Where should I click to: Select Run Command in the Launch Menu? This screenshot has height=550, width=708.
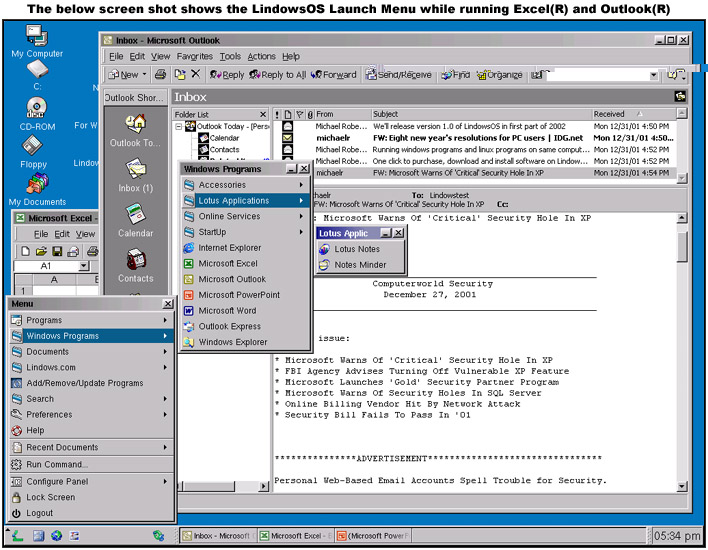56,464
